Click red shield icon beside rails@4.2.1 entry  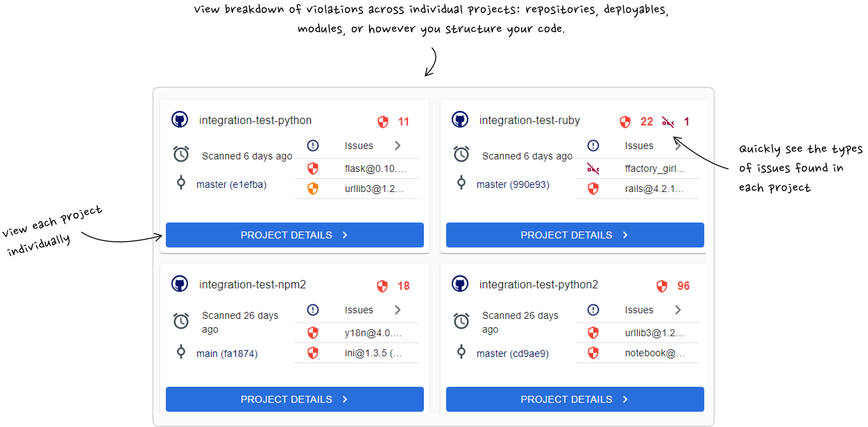(593, 189)
